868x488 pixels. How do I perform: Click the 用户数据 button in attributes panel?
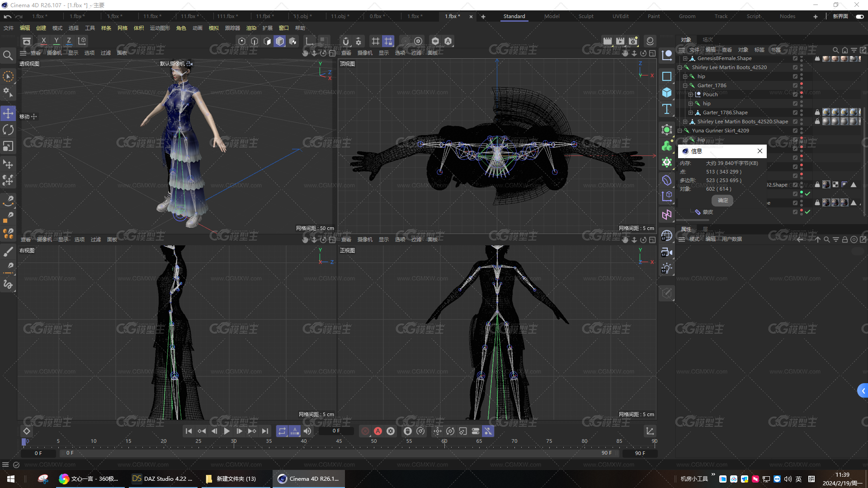click(732, 239)
